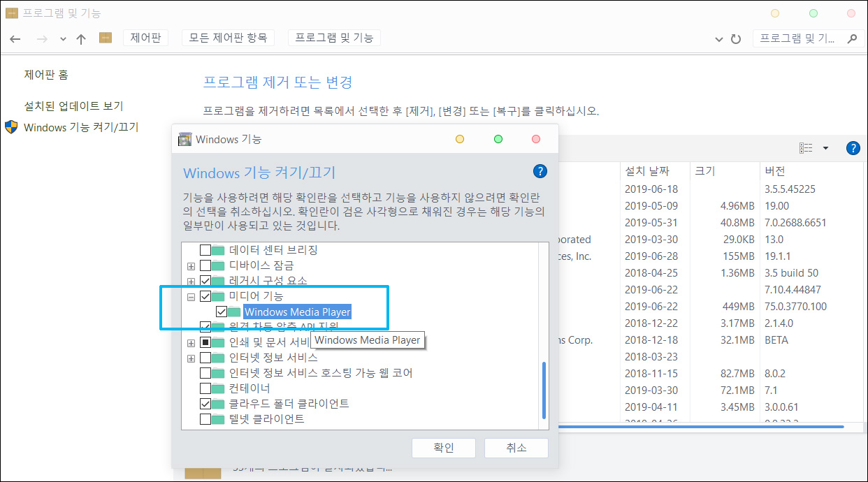
Task: Enable the 데이터 센터 브리징 checkbox
Action: [205, 250]
